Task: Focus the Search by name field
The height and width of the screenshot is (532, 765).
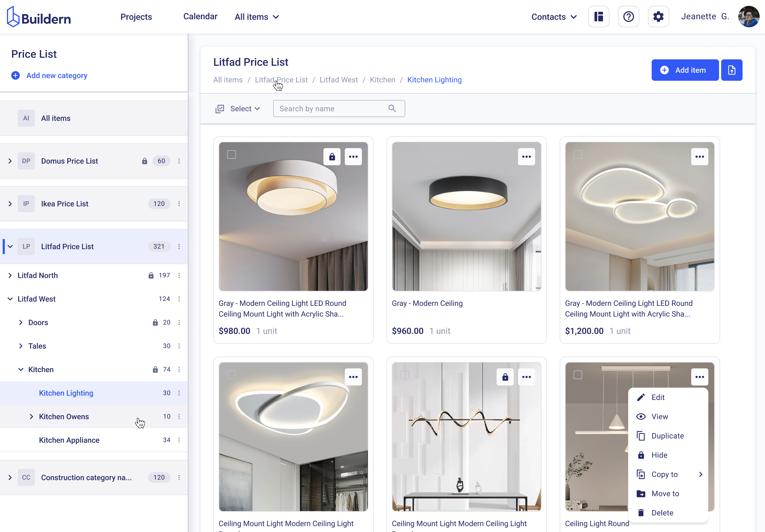Action: 339,108
